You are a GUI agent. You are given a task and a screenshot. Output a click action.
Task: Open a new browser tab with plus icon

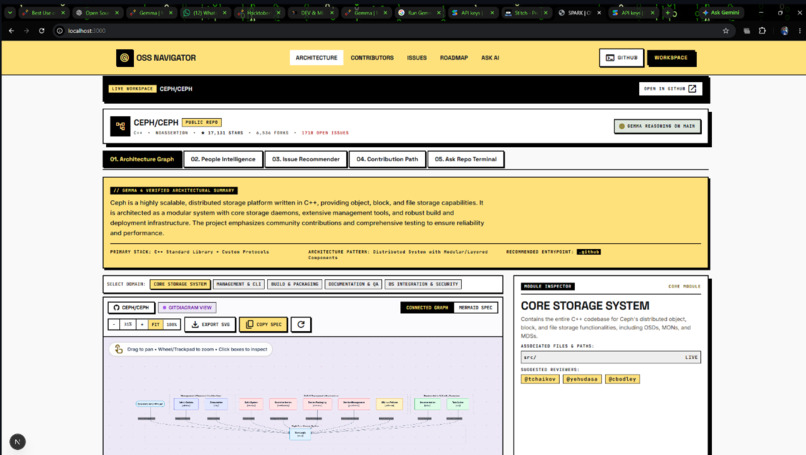point(668,12)
